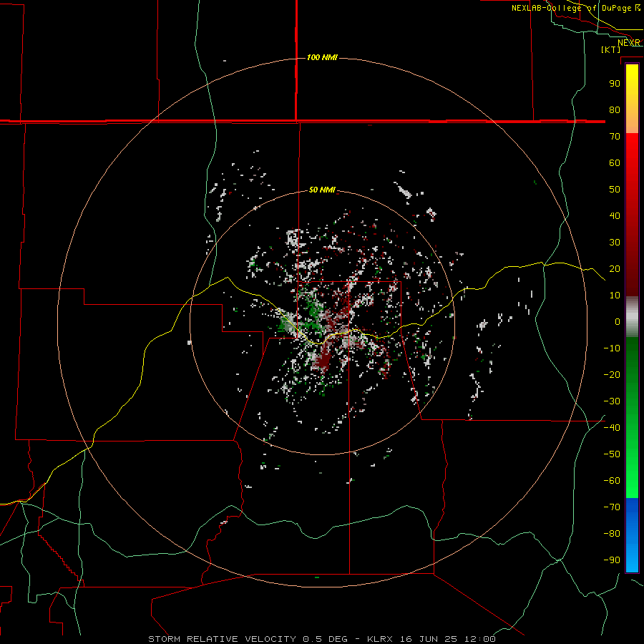Image resolution: width=644 pixels, height=644 pixels.
Task: Click the "KLRX" radar site identifier in the caption
Action: tap(379, 639)
